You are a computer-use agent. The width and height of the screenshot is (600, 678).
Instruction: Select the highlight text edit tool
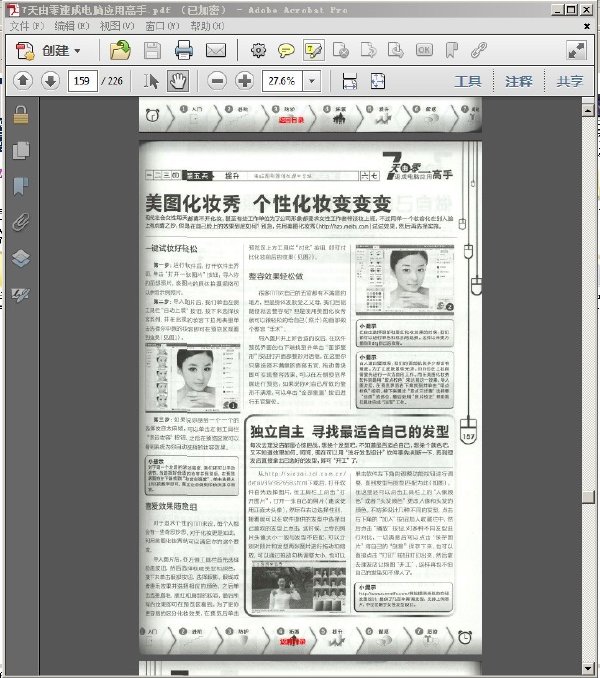point(314,50)
